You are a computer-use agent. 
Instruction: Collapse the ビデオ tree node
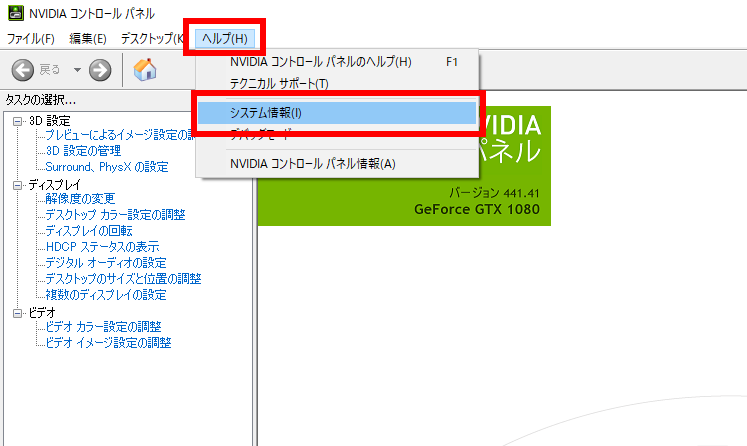18,313
